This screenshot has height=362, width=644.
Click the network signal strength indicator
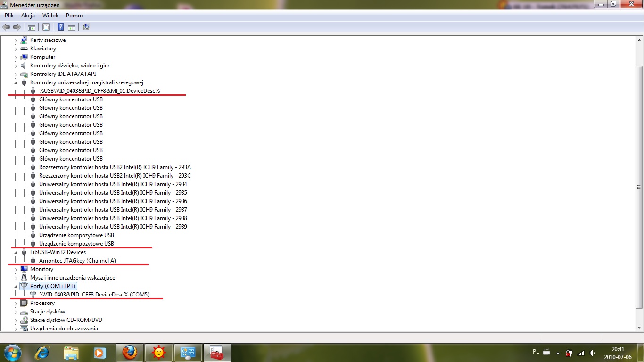[x=582, y=352]
